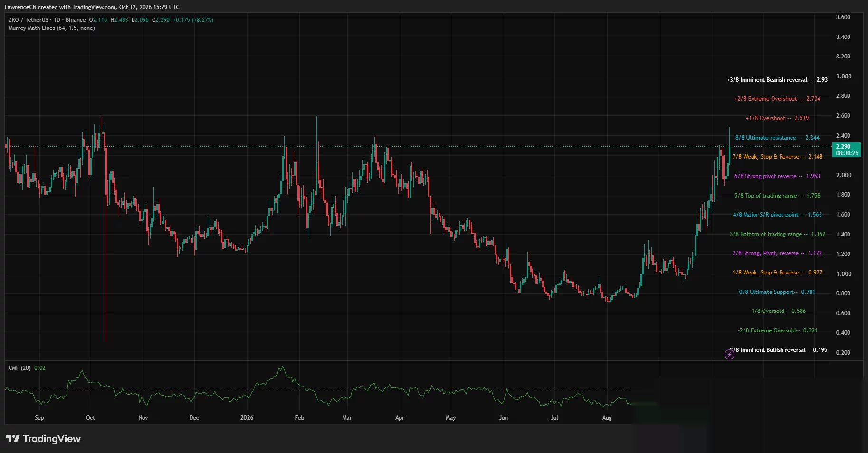Click the CMF (20) indicator label
Viewport: 868px width, 453px height.
(x=19, y=368)
